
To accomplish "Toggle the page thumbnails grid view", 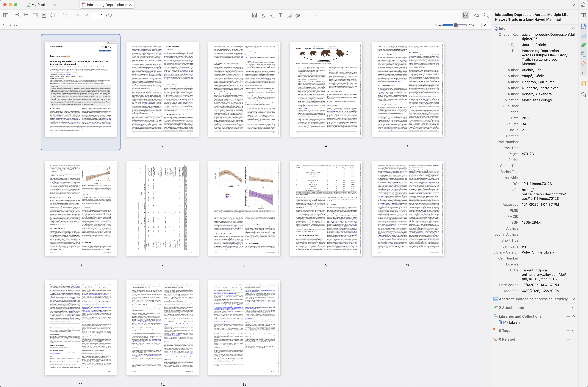I will tap(465, 15).
